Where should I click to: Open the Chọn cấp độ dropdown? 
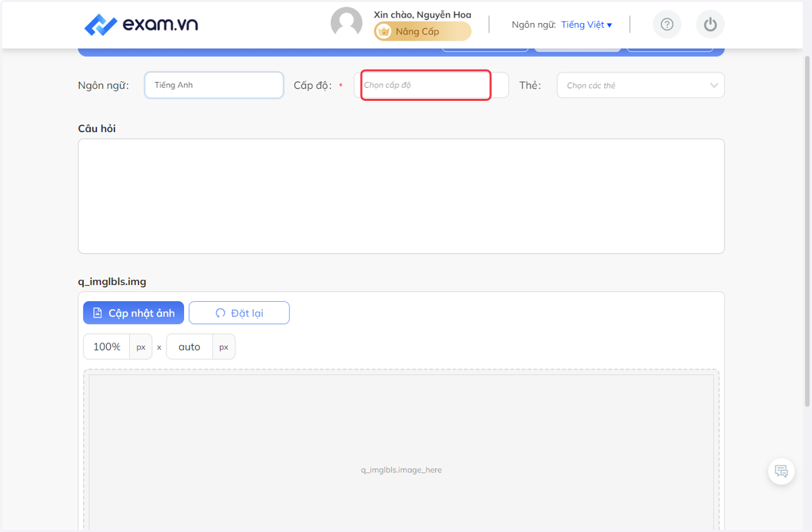pyautogui.click(x=431, y=85)
